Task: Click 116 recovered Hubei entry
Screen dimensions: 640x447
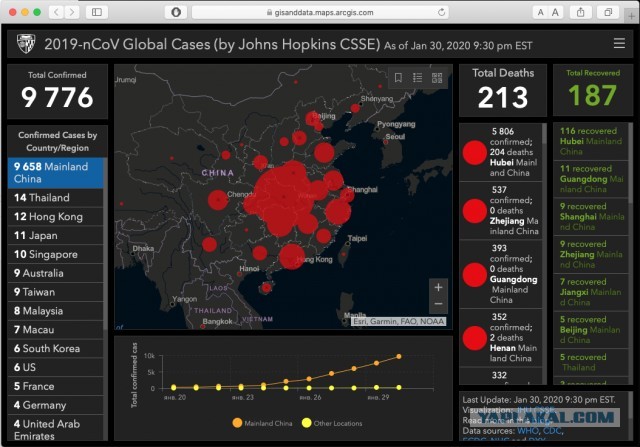Action: (x=591, y=141)
